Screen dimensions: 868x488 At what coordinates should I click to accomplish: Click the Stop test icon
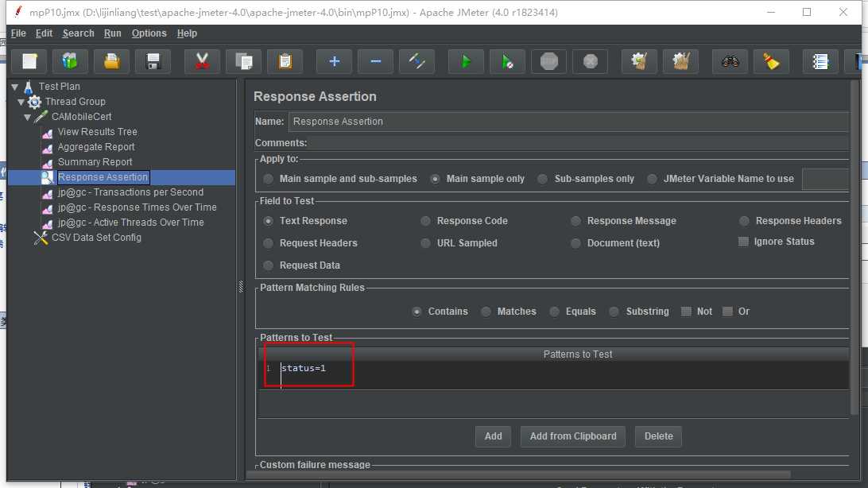pos(548,61)
